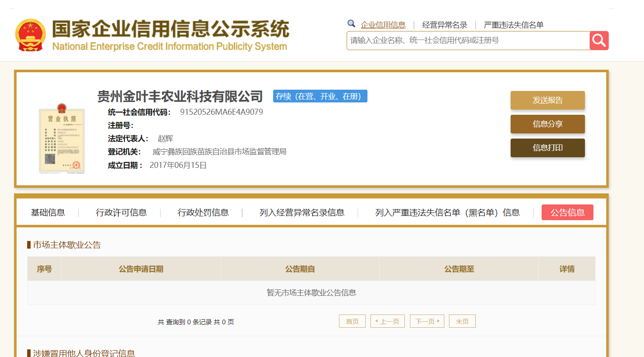The image size is (644, 357).
Task: Go to first page with 首页
Action: coord(352,321)
